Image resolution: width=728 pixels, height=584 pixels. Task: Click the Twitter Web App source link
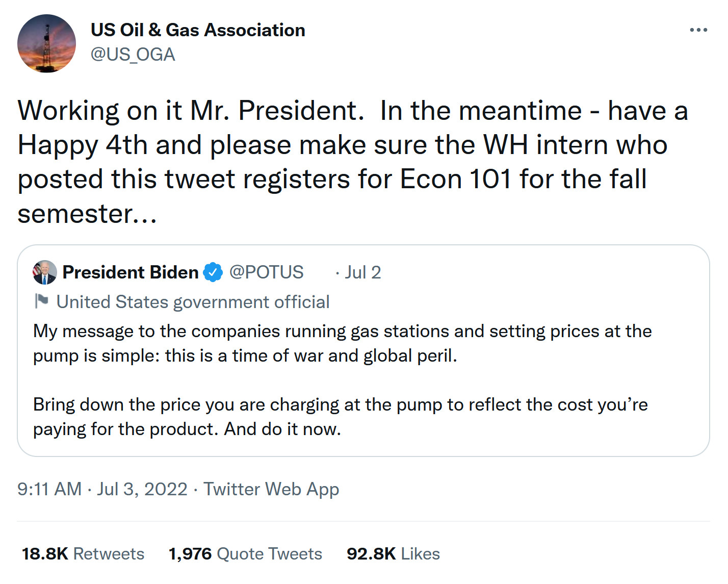[x=271, y=489]
